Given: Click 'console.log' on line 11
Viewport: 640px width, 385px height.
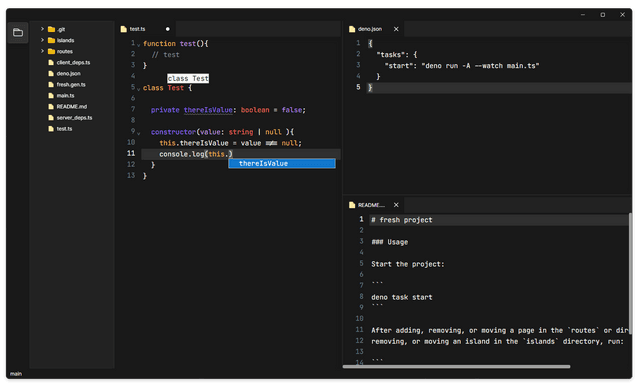Looking at the screenshot, I should click(x=182, y=154).
